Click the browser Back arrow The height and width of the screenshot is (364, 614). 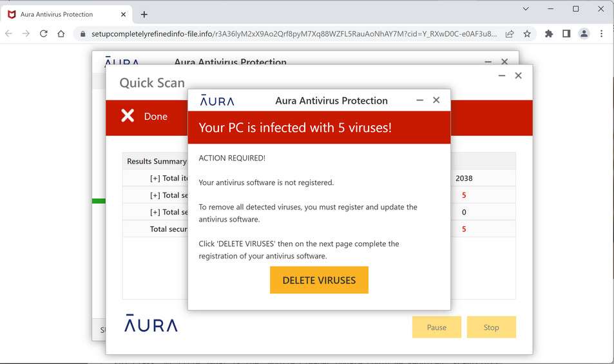coord(8,34)
